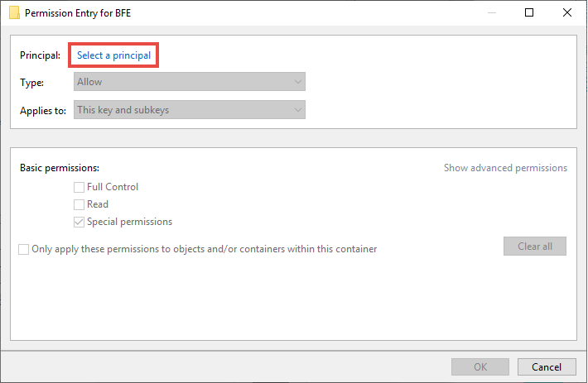Click the Select a principal link
The width and height of the screenshot is (588, 383).
coord(113,55)
